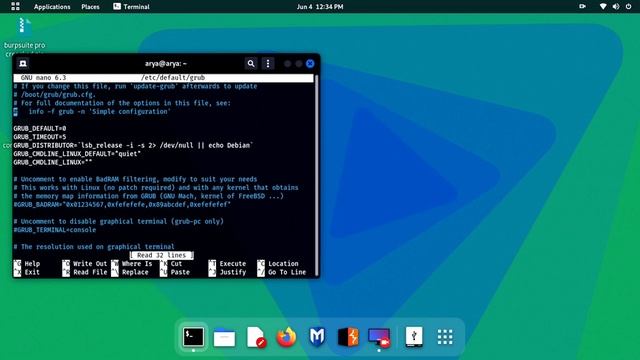640x360 pixels.
Task: Click the Write Out shortcut label
Action: coord(90,264)
